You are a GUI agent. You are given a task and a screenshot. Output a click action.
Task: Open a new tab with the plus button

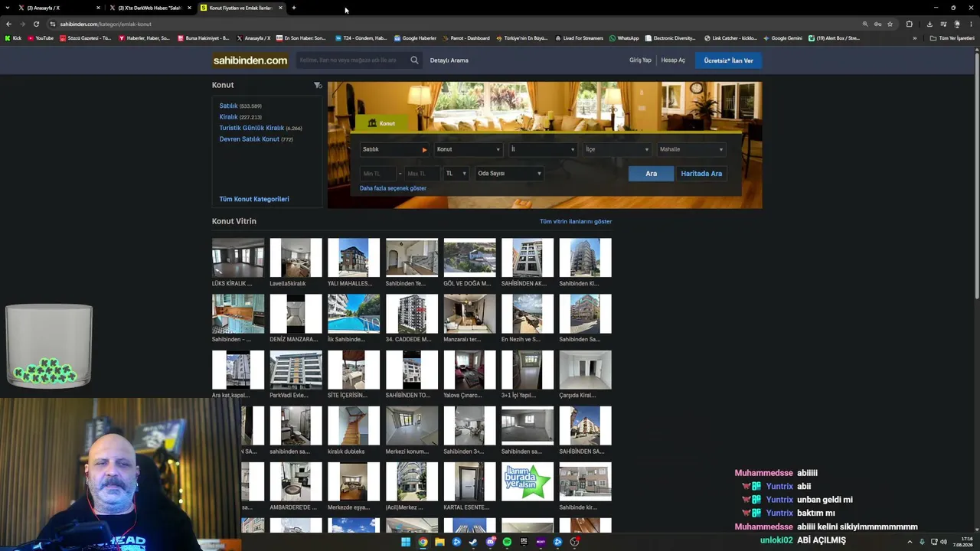[294, 8]
